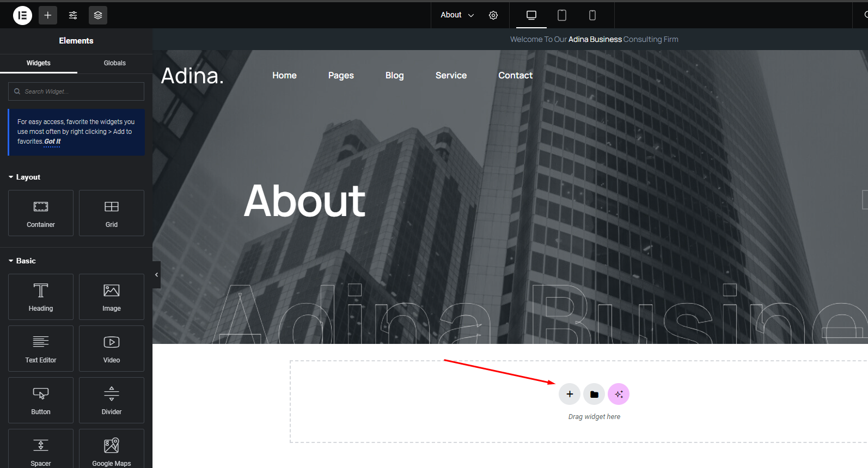The image size is (868, 468).
Task: Click the Elementor logo menu icon
Action: 22,15
